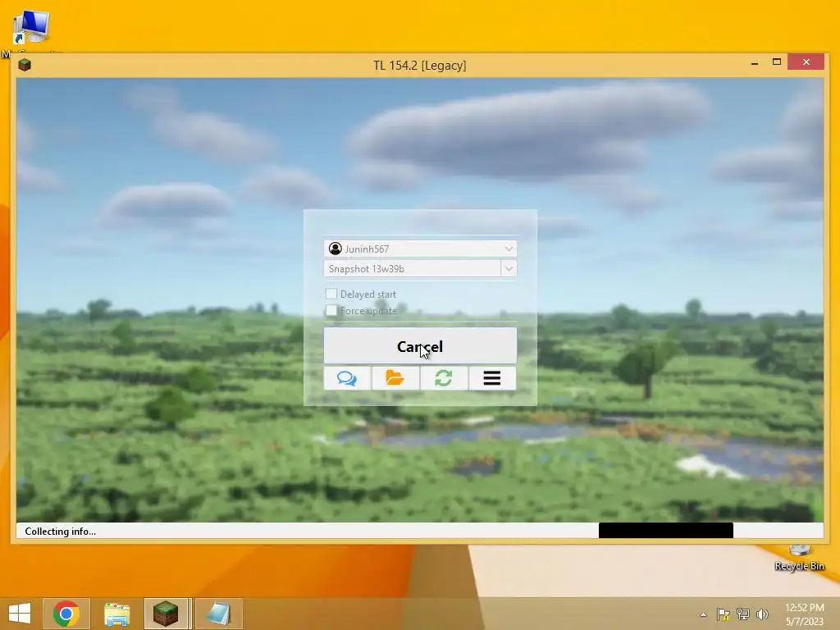
Task: Click the black progress bar segment
Action: click(666, 531)
